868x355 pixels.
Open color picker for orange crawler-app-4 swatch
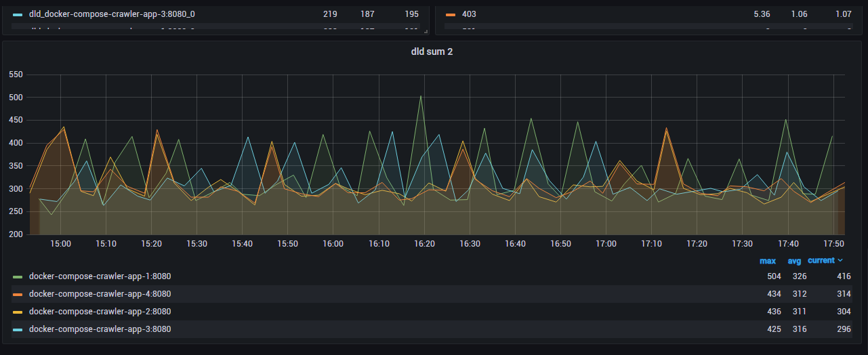tap(18, 294)
